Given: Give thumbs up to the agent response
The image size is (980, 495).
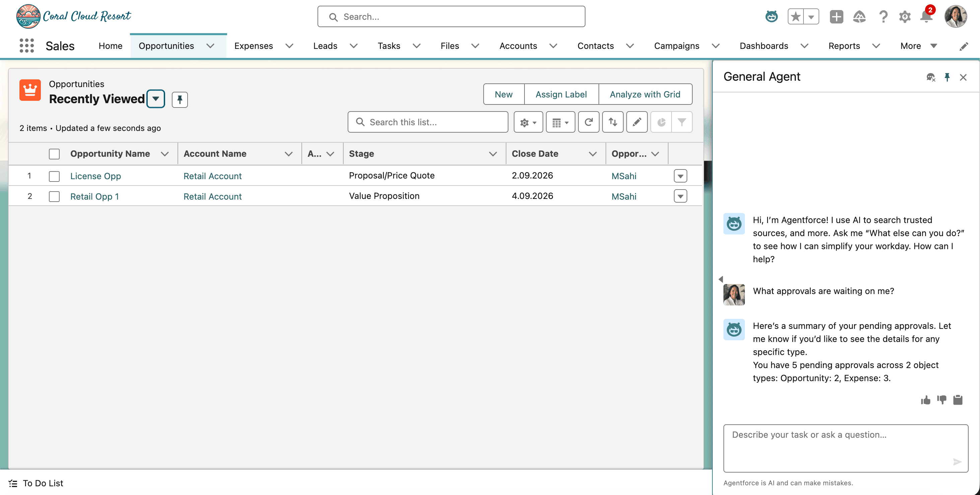Looking at the screenshot, I should [x=925, y=400].
